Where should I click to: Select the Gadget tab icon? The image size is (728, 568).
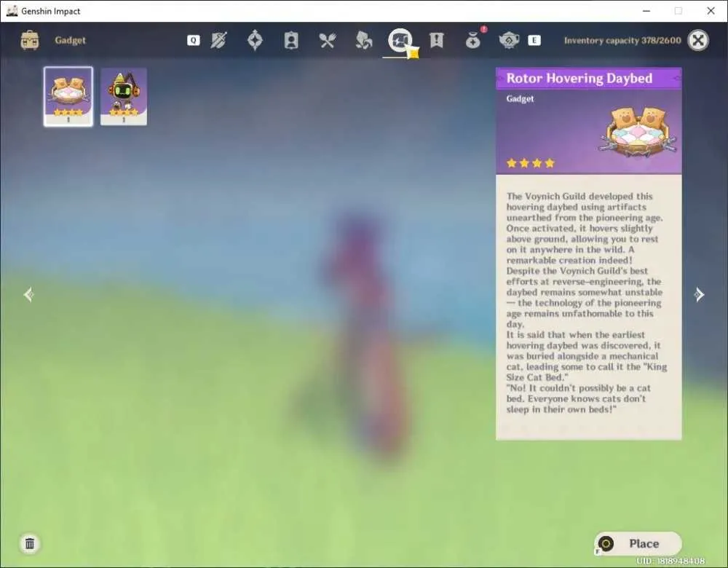(400, 40)
